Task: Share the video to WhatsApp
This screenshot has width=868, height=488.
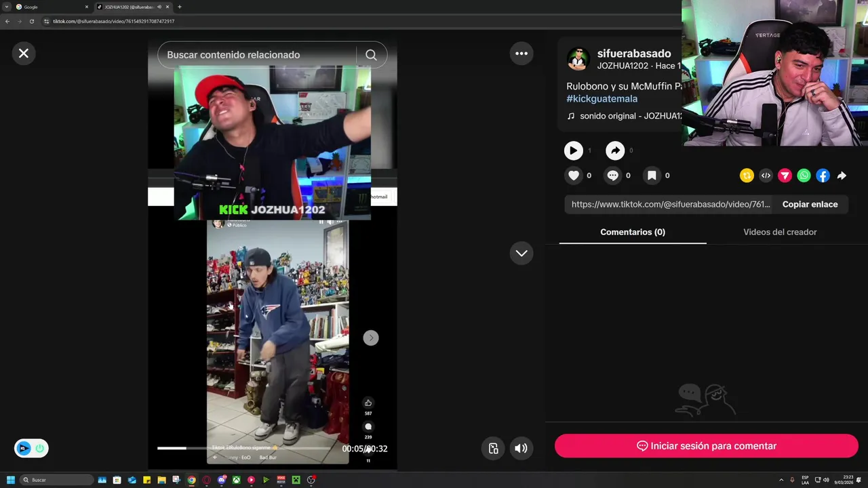Action: pos(804,176)
